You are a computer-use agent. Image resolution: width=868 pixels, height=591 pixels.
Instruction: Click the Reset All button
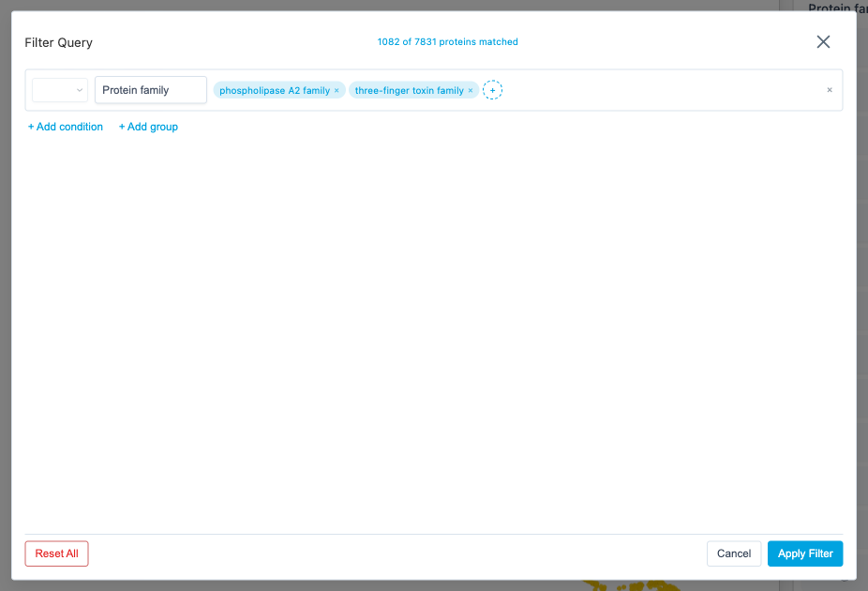[56, 553]
